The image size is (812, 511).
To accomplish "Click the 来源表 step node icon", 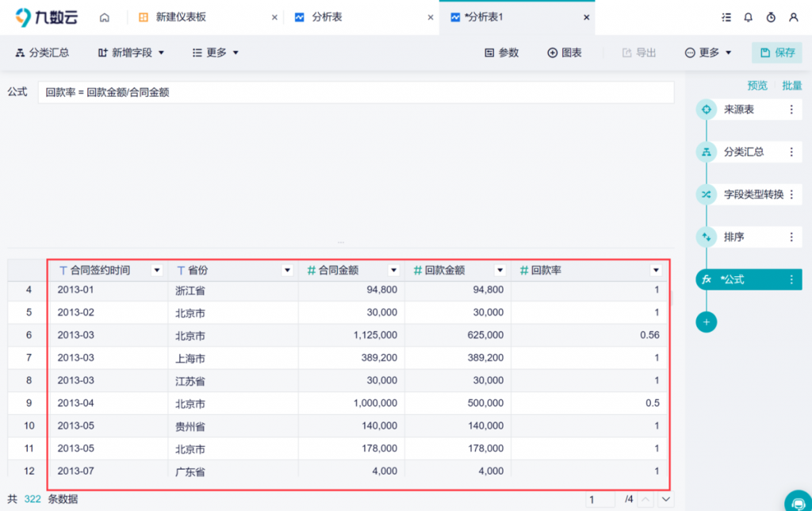I will (x=706, y=109).
